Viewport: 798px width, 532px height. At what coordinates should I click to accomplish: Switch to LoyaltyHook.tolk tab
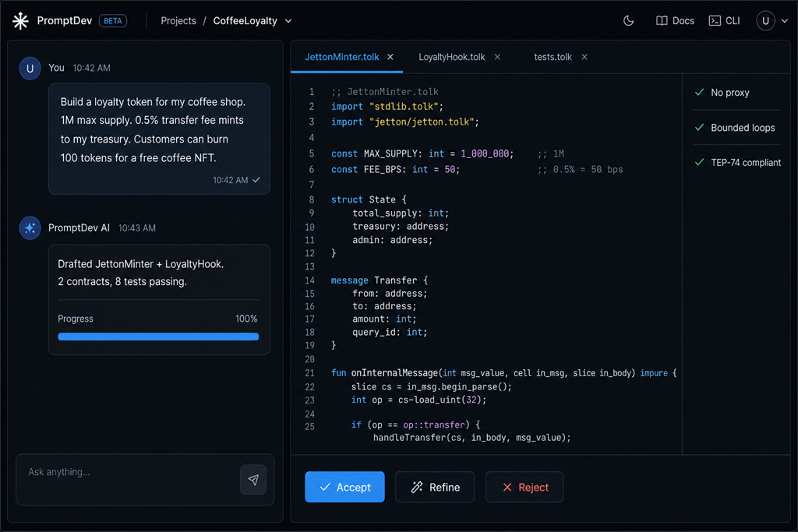click(x=451, y=57)
